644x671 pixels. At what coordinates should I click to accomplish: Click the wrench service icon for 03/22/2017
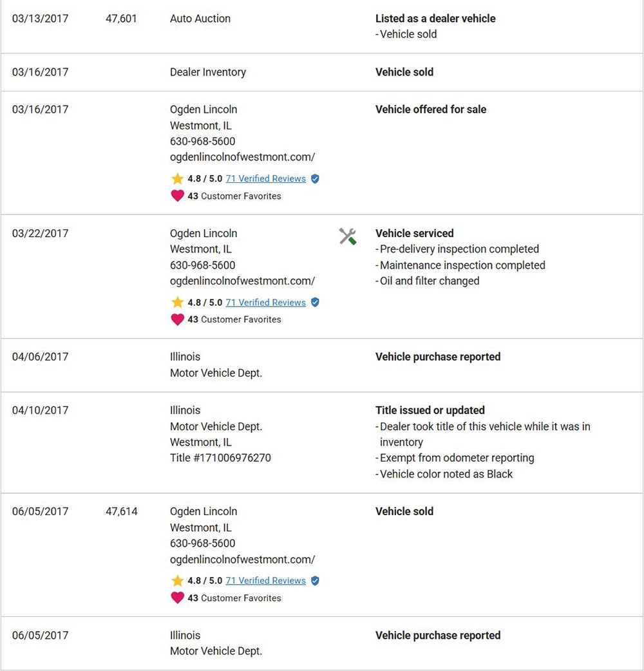point(348,236)
